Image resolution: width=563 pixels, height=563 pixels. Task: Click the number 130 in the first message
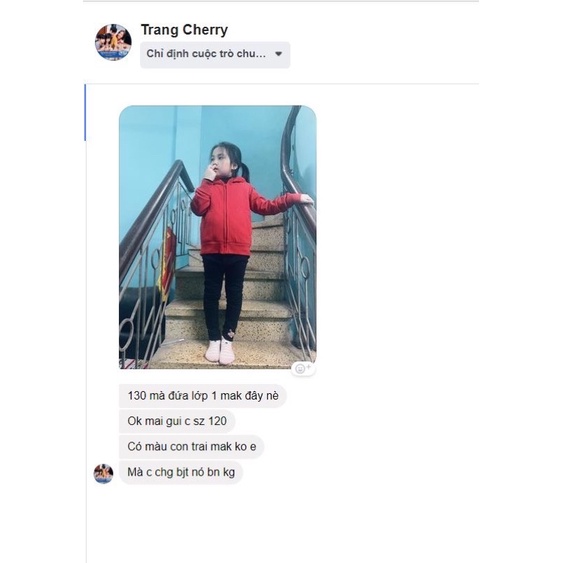coord(137,396)
